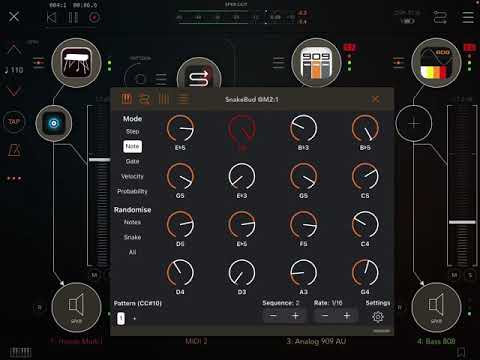Viewport: 480px width, 360px height.
Task: Open channel 4 strip menu icon
Action: [x=399, y=63]
